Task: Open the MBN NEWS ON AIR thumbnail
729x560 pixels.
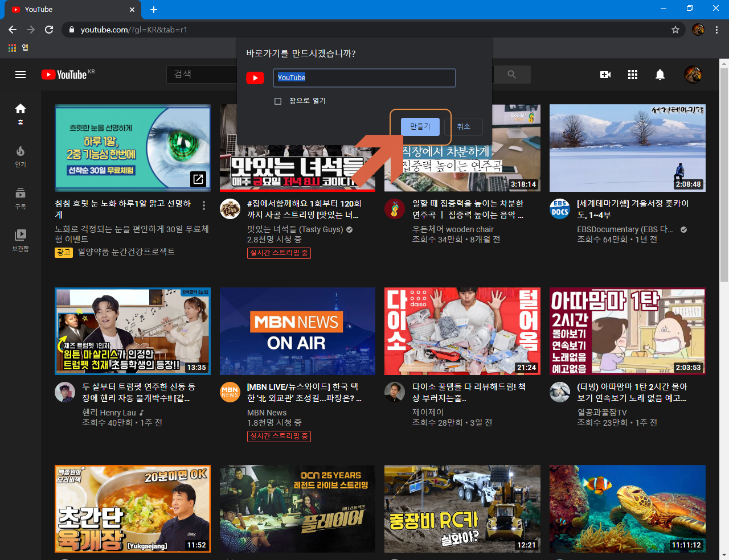Action: click(297, 331)
